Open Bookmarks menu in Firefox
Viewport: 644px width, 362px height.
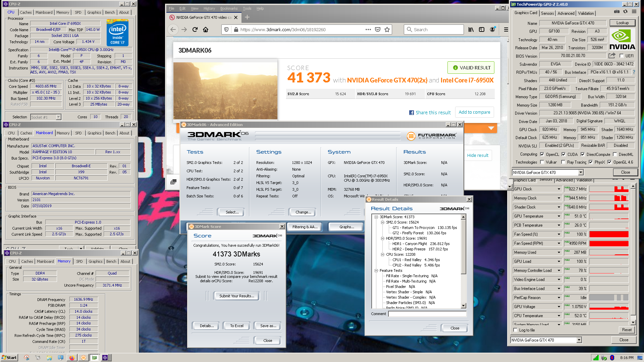(229, 8)
